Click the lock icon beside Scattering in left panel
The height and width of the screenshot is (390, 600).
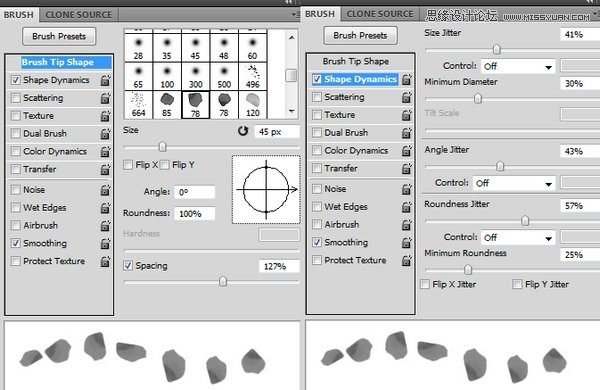pyautogui.click(x=105, y=98)
